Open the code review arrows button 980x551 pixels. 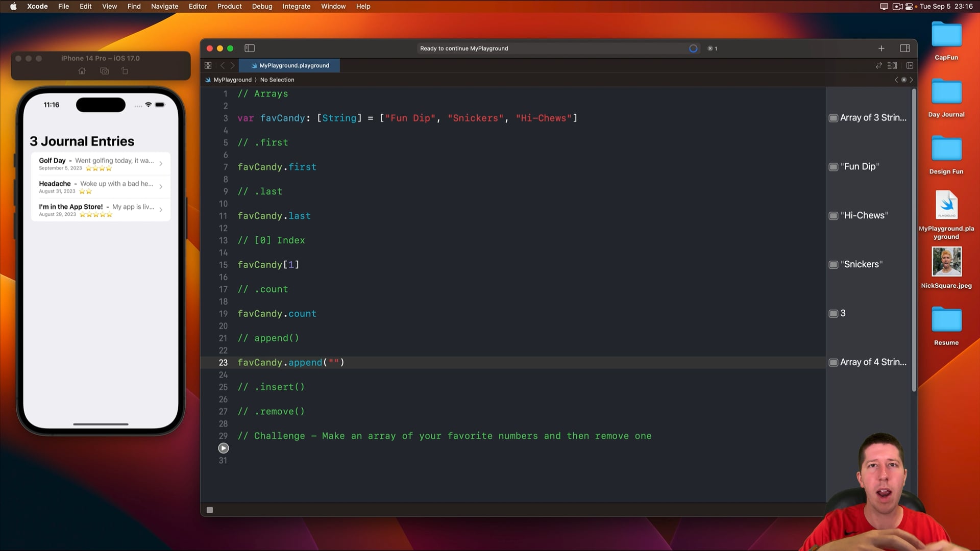click(x=879, y=65)
